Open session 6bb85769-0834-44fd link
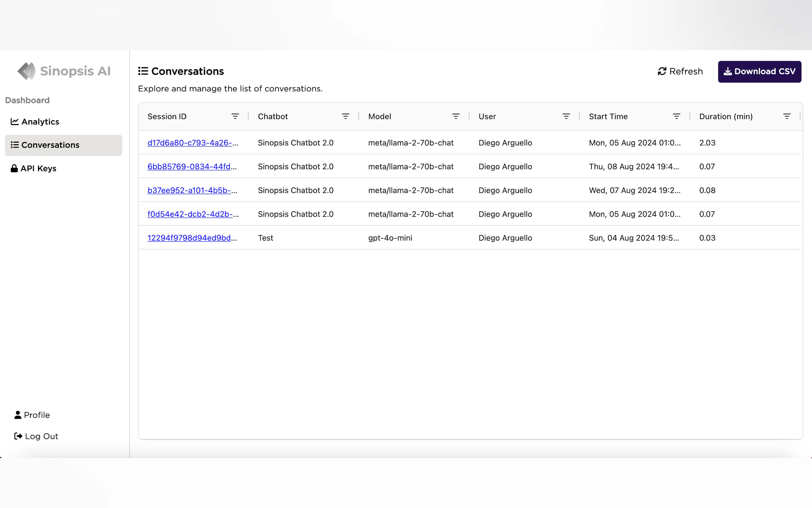The image size is (812, 508). coord(189,167)
